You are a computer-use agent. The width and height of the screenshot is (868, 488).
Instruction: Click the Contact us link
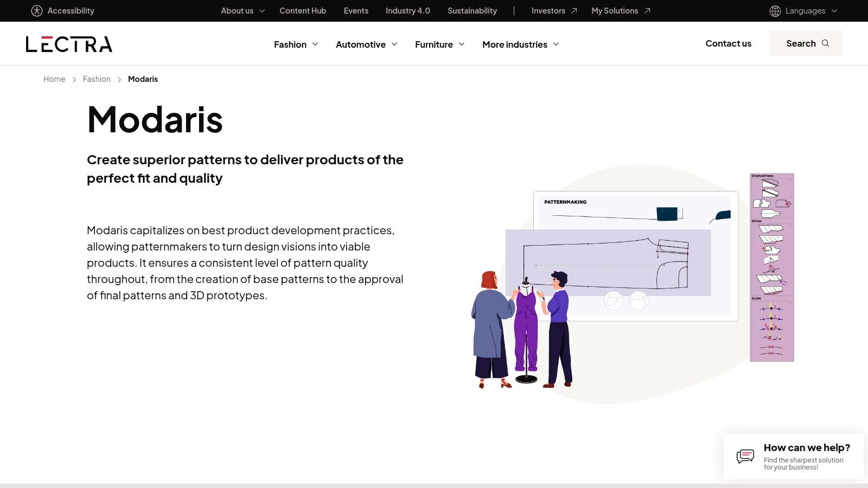pos(728,43)
